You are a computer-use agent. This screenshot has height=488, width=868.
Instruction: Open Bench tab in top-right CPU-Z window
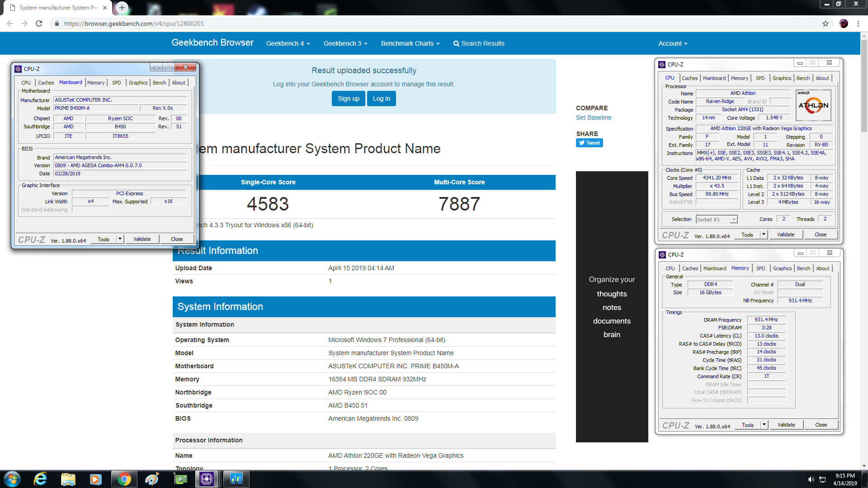pyautogui.click(x=803, y=78)
